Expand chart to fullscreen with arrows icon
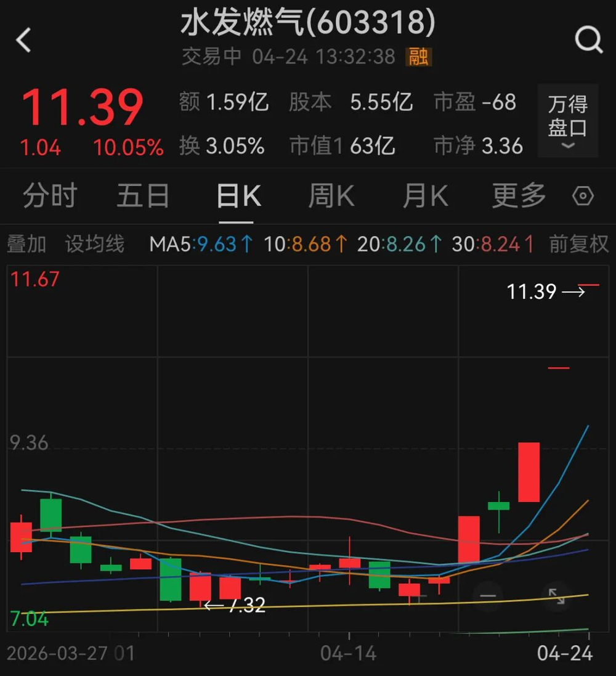 click(x=557, y=595)
